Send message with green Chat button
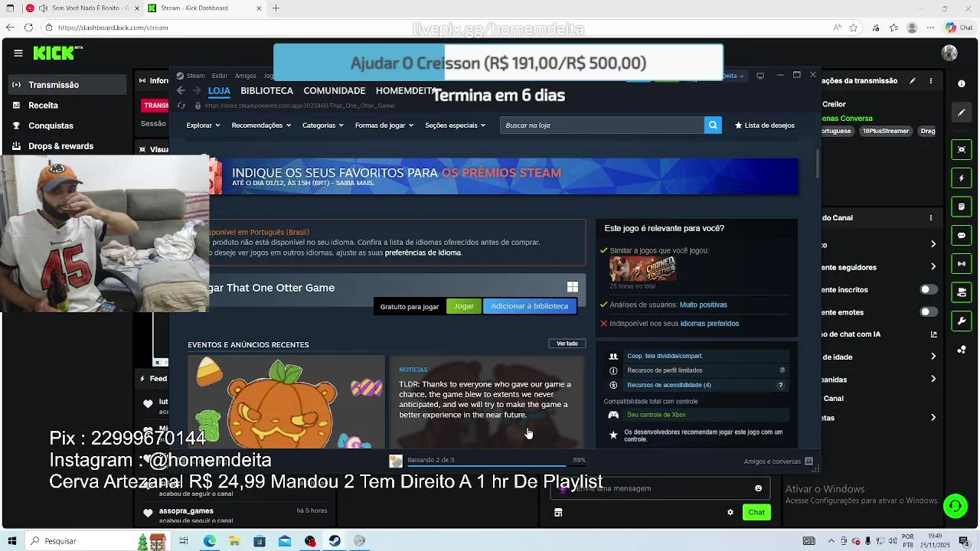980x551 pixels. pyautogui.click(x=756, y=512)
